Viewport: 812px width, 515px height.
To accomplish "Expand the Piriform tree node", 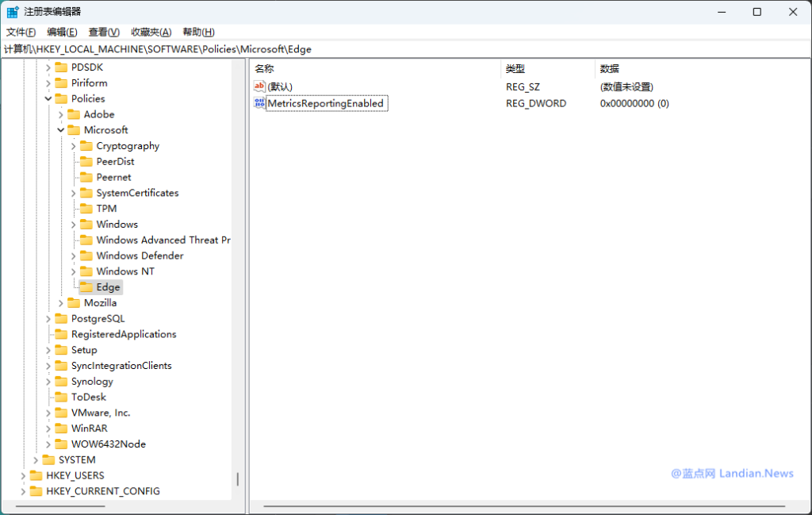I will click(48, 83).
